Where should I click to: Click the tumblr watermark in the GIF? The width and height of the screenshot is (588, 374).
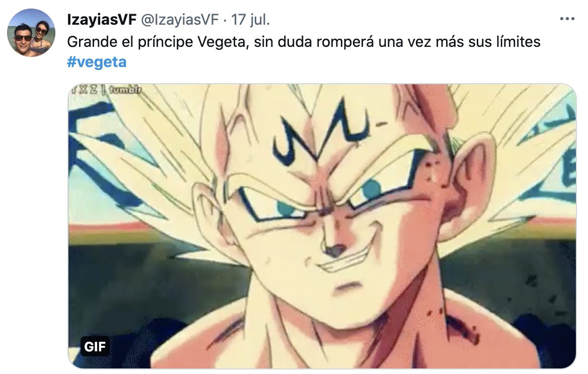(x=126, y=90)
